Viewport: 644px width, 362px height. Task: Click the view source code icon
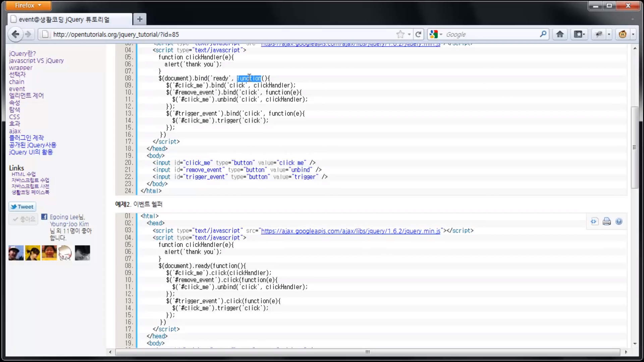pos(594,222)
